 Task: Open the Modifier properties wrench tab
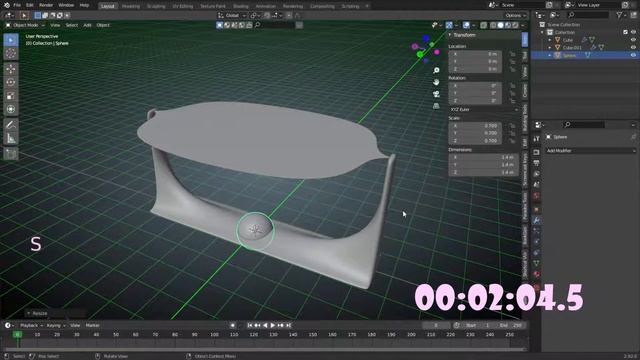pos(536,220)
